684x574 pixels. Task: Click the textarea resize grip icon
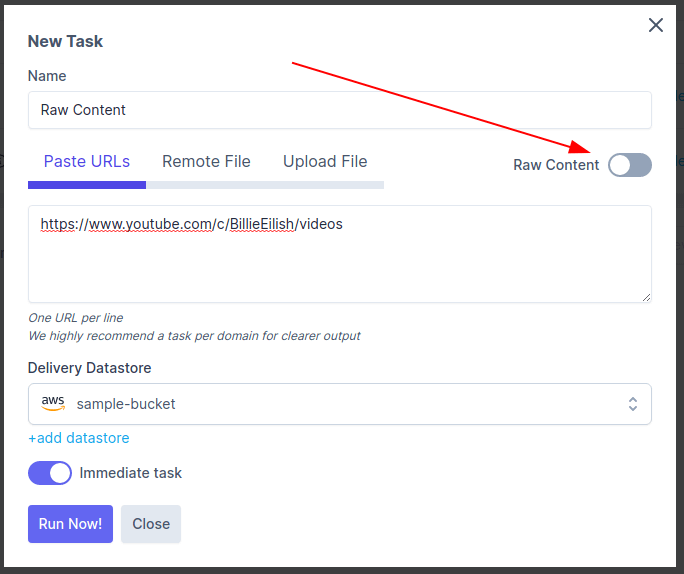pos(646,297)
